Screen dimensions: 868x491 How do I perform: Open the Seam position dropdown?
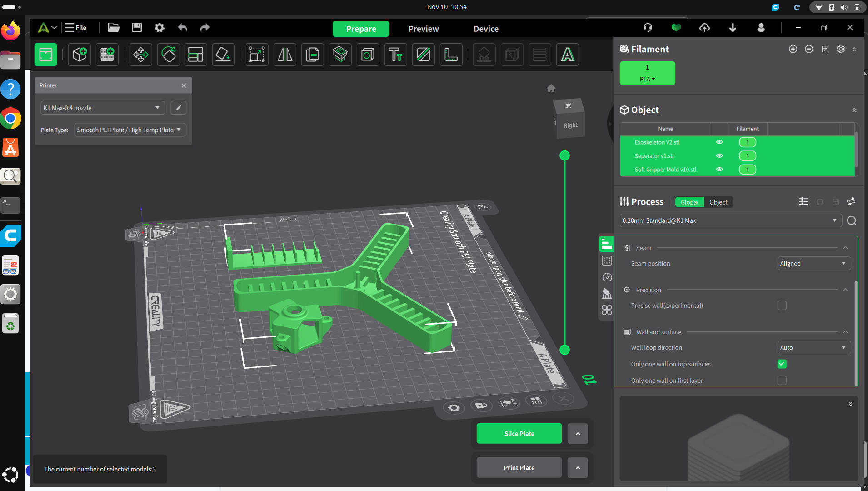point(813,264)
